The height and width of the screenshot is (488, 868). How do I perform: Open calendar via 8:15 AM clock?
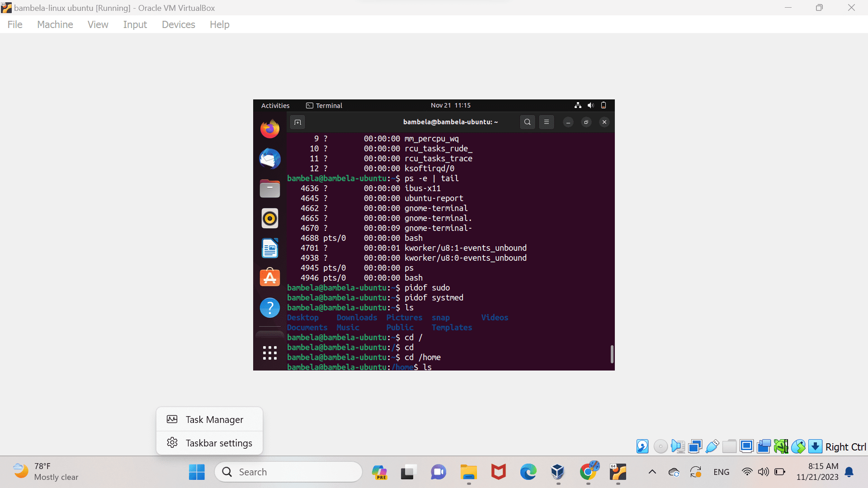pos(817,472)
